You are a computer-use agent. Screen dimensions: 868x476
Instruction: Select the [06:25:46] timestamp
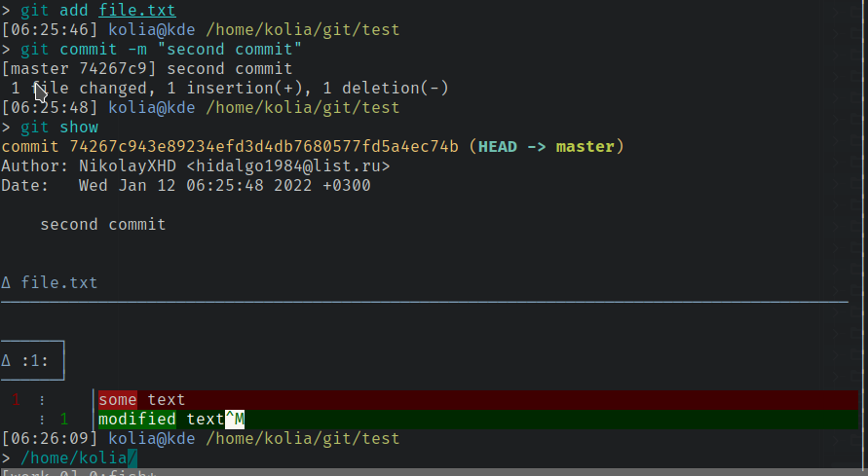coord(50,29)
